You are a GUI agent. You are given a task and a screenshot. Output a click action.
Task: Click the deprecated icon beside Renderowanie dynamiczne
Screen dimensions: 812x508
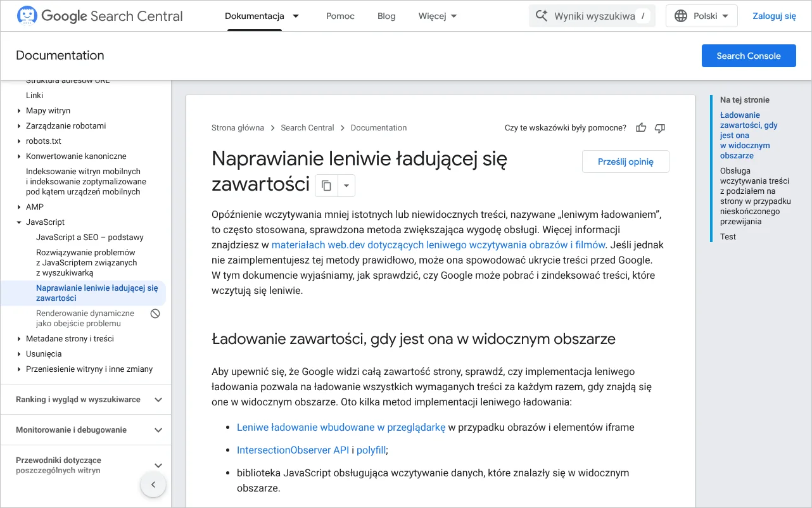(x=155, y=314)
